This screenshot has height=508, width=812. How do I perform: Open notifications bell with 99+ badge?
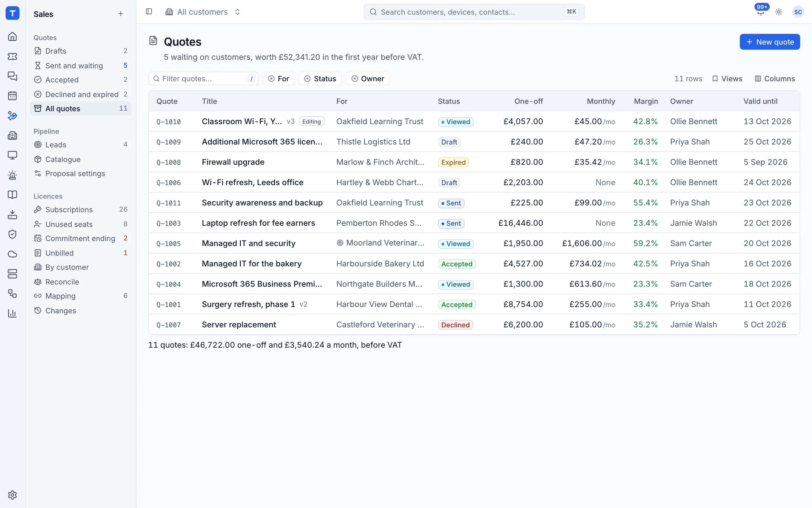click(x=761, y=12)
